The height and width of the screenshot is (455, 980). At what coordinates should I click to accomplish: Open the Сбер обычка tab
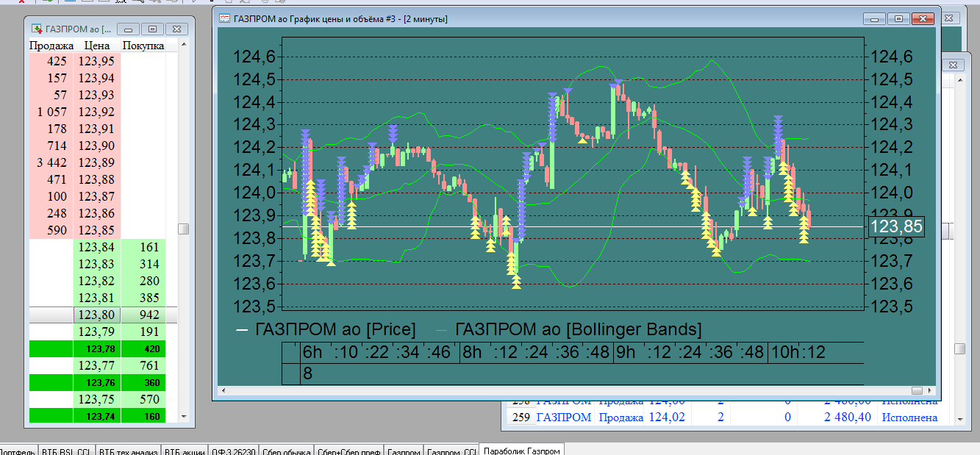(x=287, y=451)
